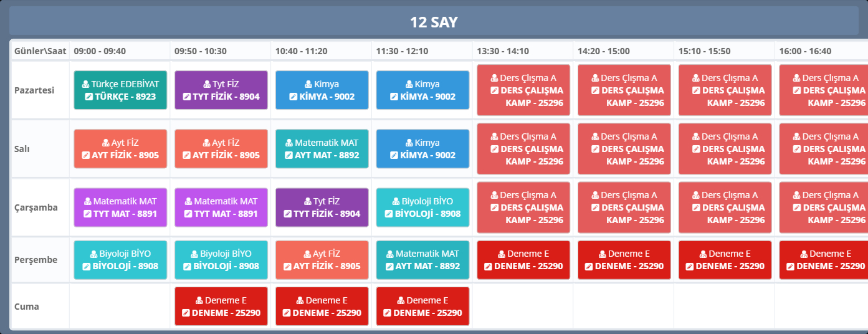The image size is (868, 334).
Task: Click the empty Friday 09:00 - 09:40 cell
Action: [x=120, y=307]
